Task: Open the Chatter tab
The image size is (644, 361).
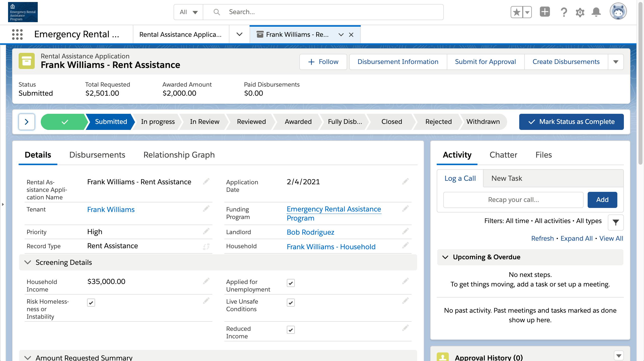Action: (x=503, y=155)
